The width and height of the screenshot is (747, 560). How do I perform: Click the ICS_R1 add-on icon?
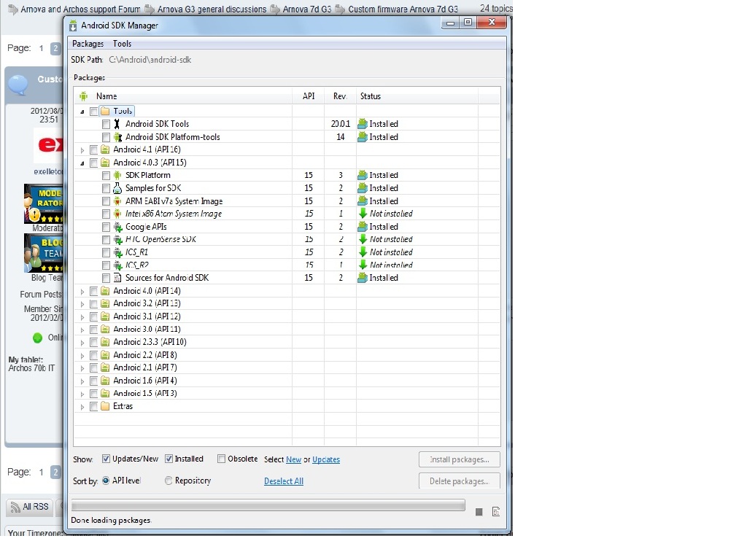pyautogui.click(x=117, y=252)
